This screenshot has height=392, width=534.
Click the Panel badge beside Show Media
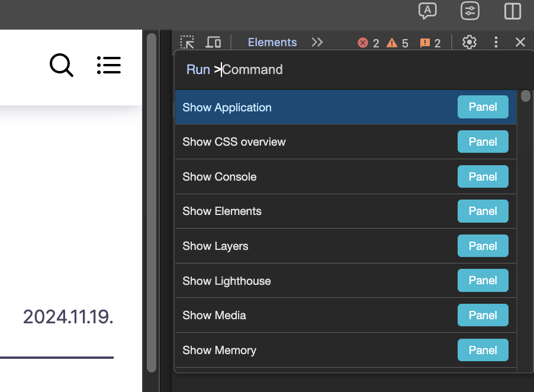pos(483,316)
